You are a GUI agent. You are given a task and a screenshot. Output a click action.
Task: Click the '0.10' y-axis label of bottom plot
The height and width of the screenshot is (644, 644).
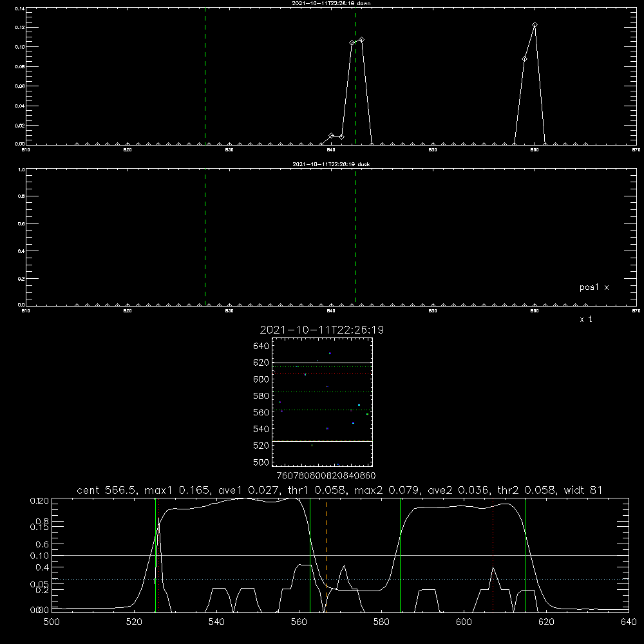[39, 556]
